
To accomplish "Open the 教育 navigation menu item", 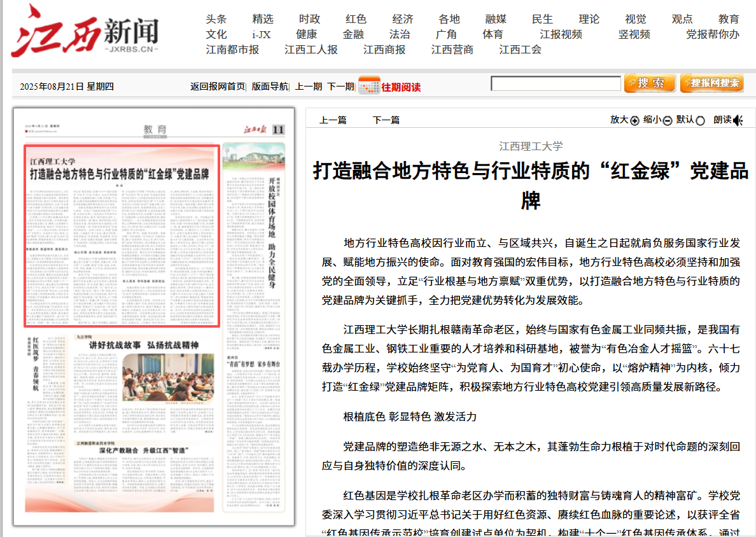I will click(729, 19).
